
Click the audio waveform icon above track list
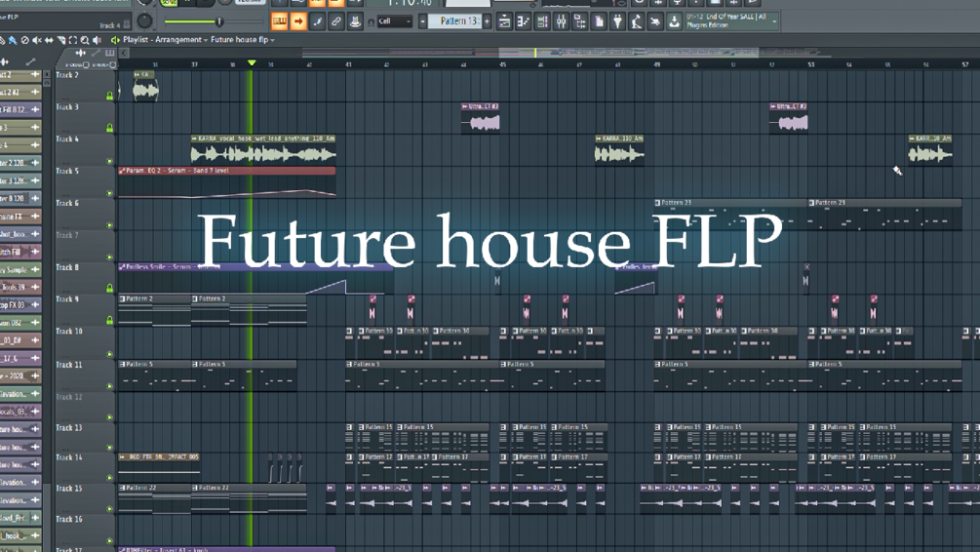coord(81,53)
